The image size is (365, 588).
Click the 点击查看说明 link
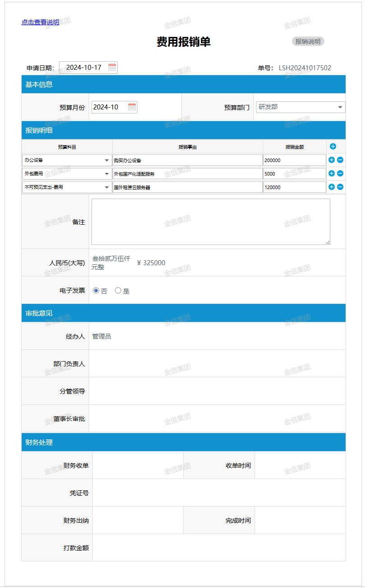coord(40,22)
